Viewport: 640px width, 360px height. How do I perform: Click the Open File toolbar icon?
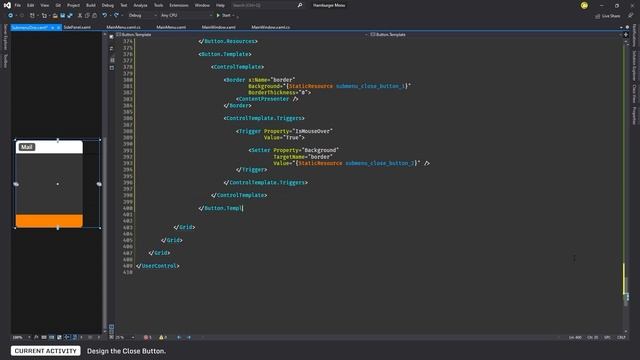55,16
